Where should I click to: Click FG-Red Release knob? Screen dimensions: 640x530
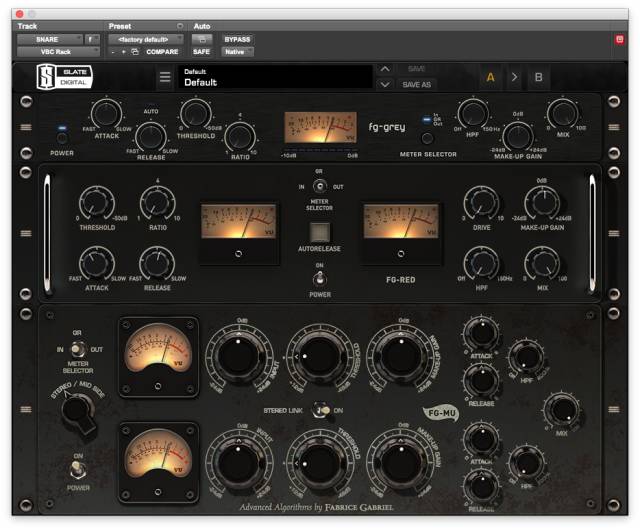[x=157, y=263]
